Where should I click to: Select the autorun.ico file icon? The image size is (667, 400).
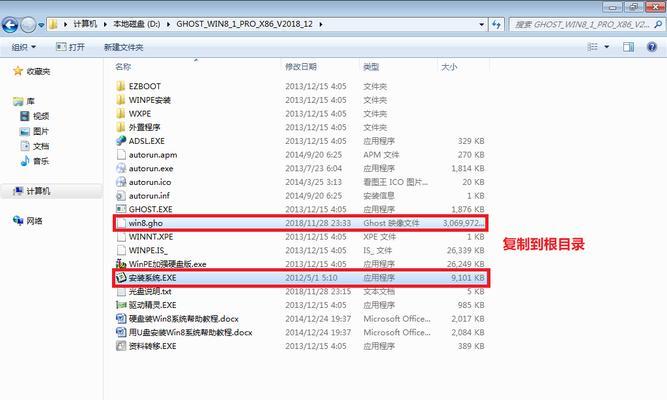point(121,182)
